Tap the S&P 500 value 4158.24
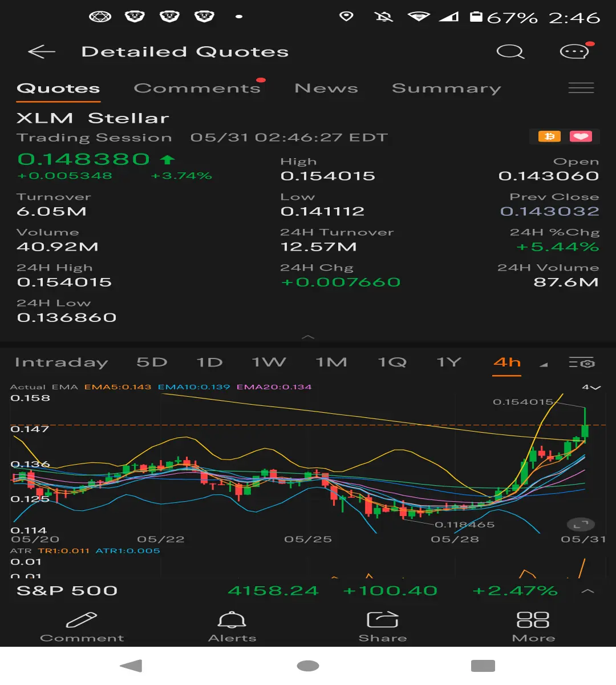 273,591
